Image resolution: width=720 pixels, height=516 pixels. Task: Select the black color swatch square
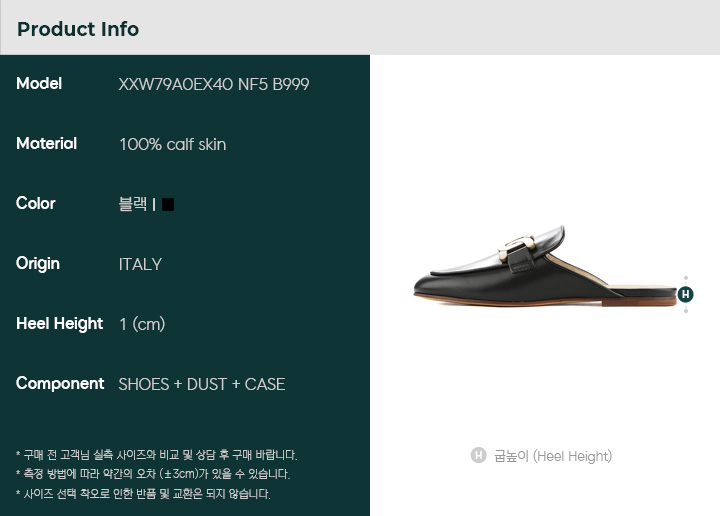click(168, 204)
